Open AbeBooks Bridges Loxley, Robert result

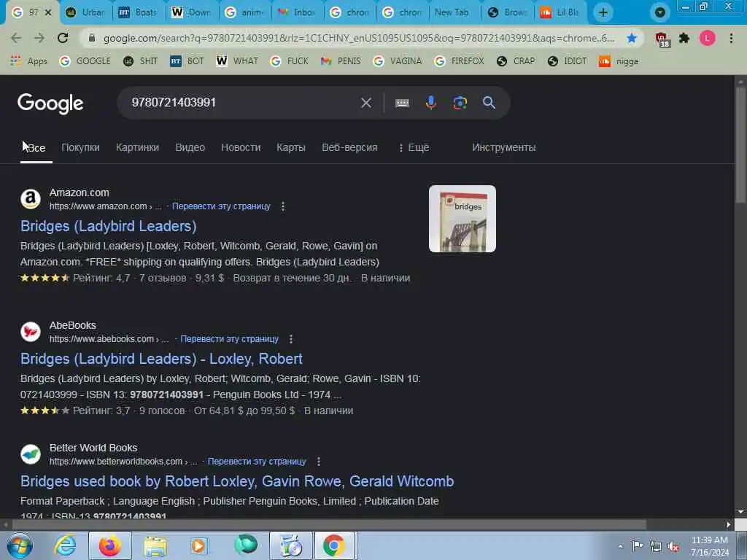[x=161, y=359]
